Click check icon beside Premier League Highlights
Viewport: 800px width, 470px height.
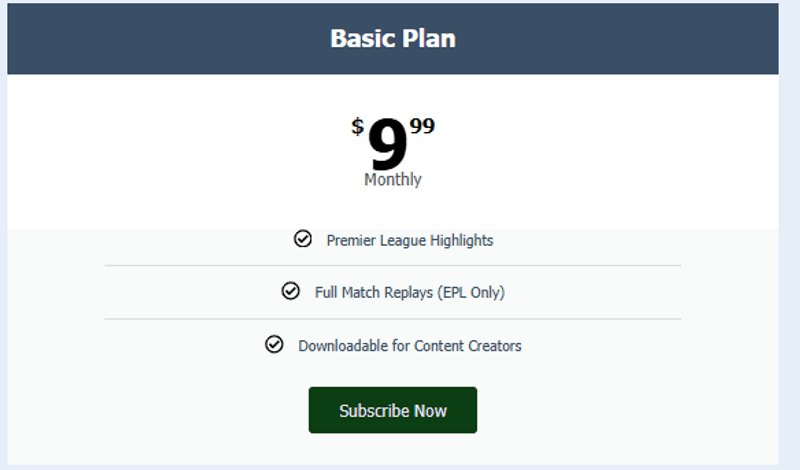click(303, 239)
